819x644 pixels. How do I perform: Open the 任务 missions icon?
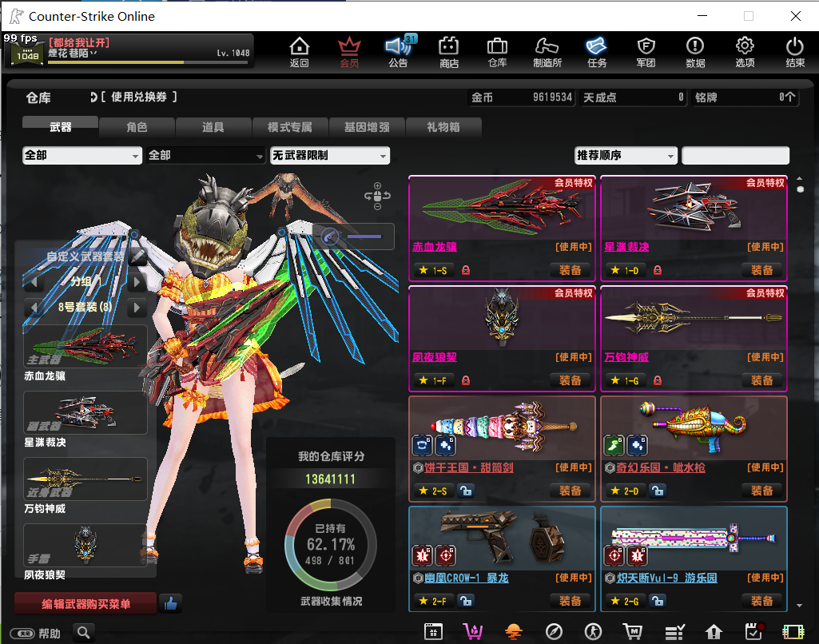[597, 51]
